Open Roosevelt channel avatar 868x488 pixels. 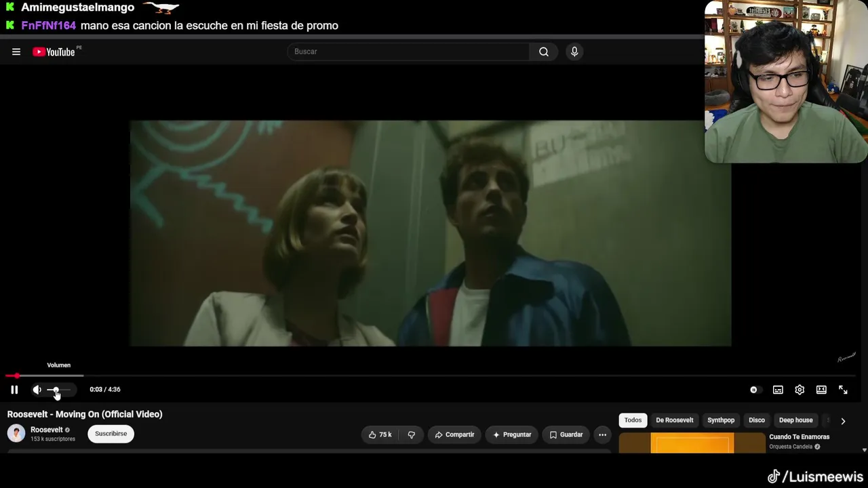pos(16,433)
